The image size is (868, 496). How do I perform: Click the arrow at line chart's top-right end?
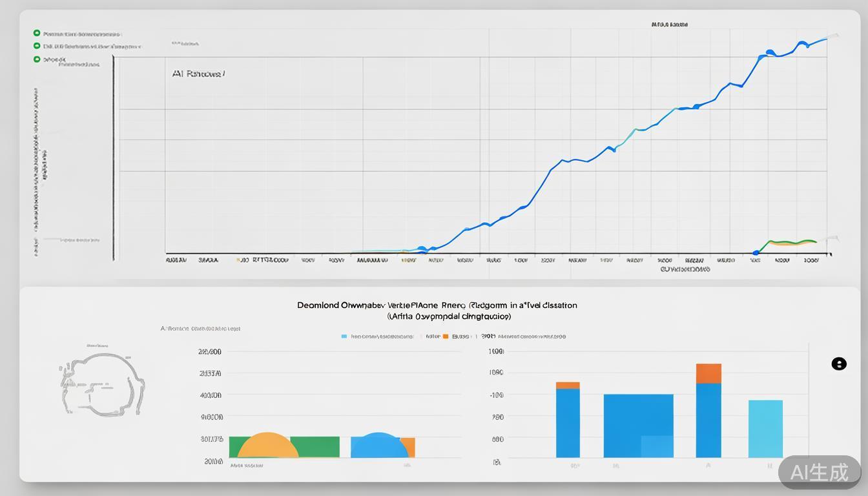(834, 36)
